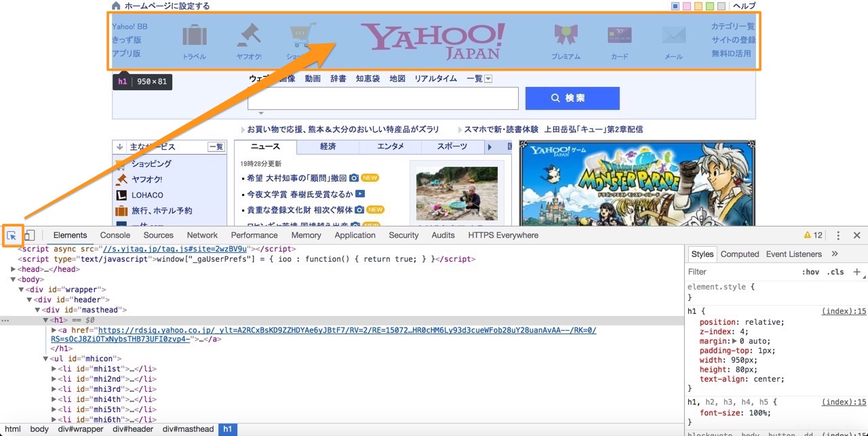Select the blue theme color square
The image size is (868, 436).
tap(675, 6)
